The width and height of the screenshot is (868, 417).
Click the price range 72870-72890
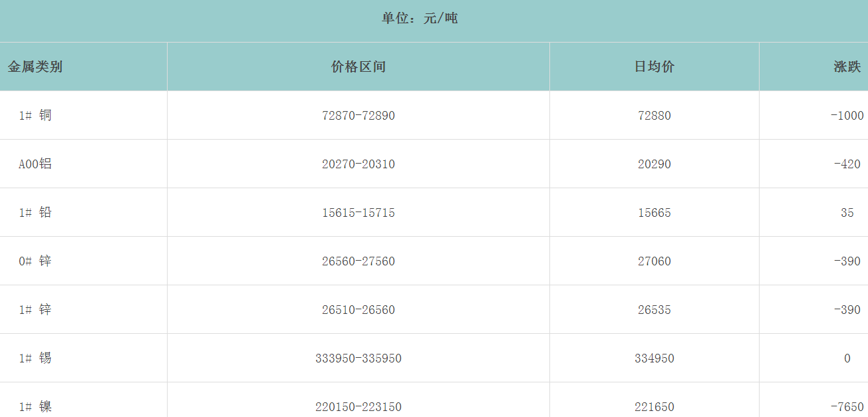coord(358,116)
